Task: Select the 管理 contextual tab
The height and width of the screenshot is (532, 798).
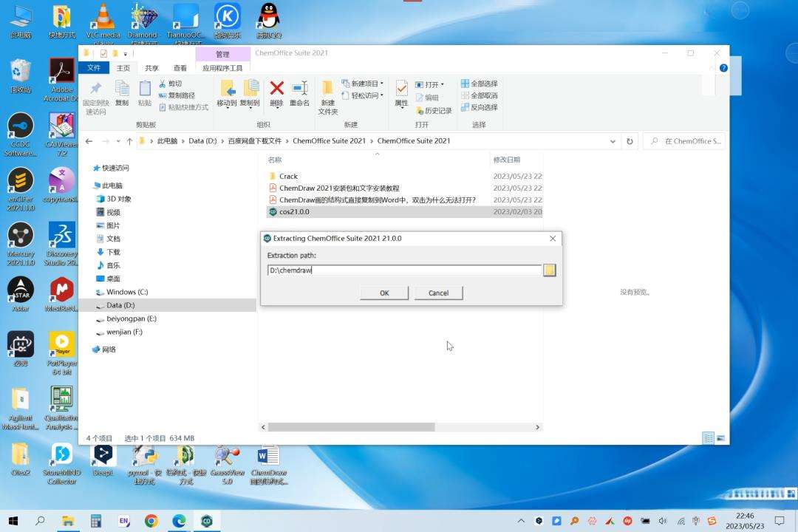Action: click(x=222, y=54)
